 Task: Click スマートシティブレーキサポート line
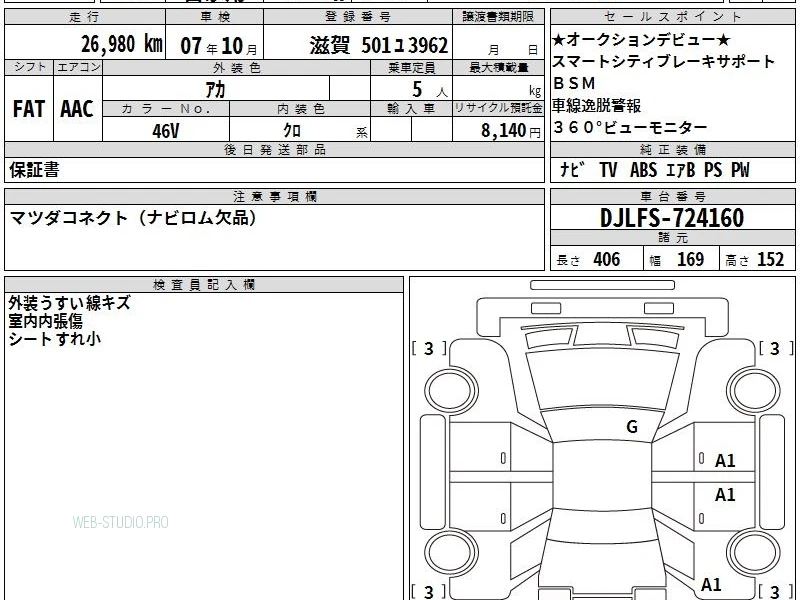point(663,61)
